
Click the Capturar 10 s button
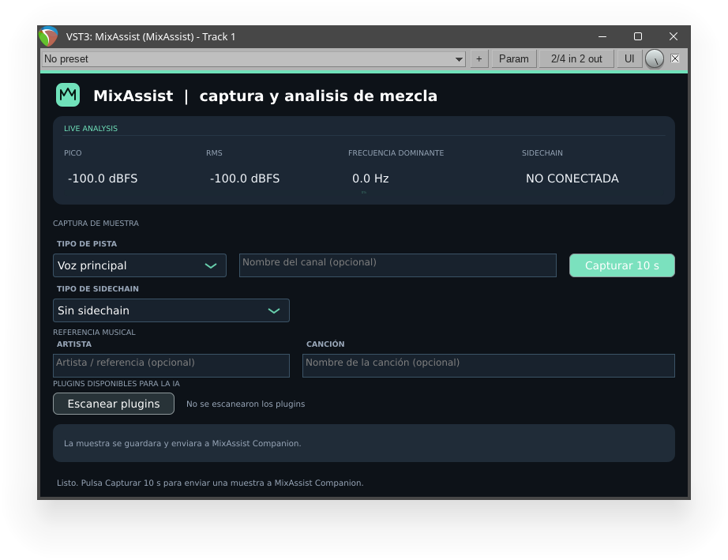621,265
